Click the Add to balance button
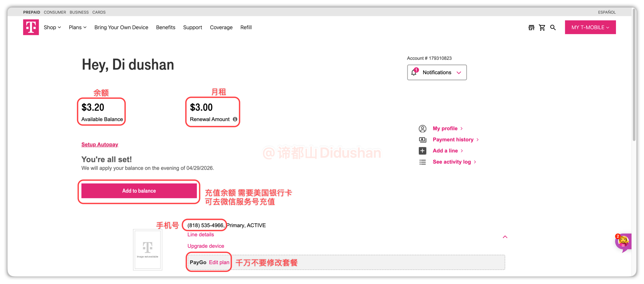644x284 pixels. point(139,191)
